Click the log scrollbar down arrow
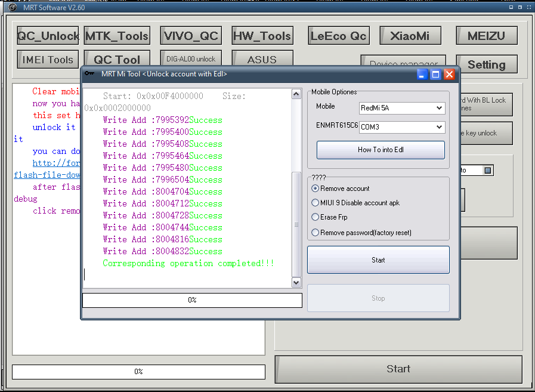This screenshot has width=535, height=392. (296, 282)
